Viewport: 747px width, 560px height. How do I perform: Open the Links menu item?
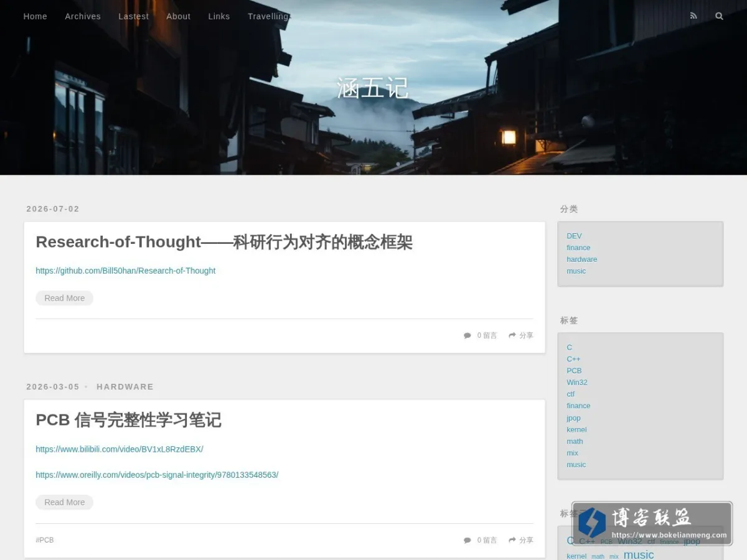(x=219, y=16)
